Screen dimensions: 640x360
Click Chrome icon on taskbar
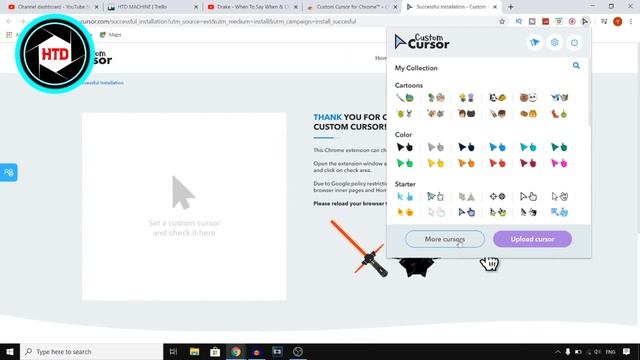(236, 351)
